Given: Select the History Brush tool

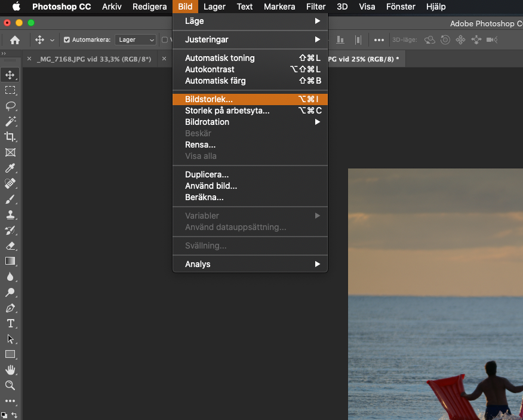Looking at the screenshot, I should coord(10,231).
